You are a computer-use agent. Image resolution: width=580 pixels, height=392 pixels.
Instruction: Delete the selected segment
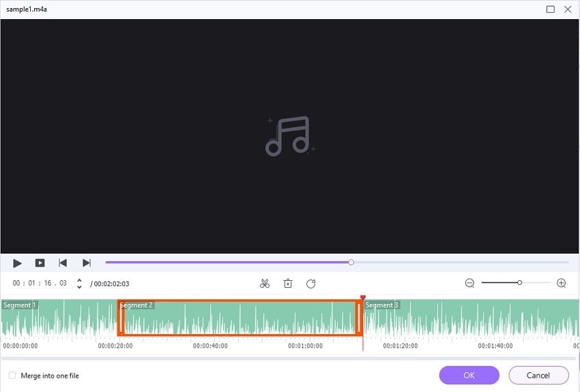point(288,284)
